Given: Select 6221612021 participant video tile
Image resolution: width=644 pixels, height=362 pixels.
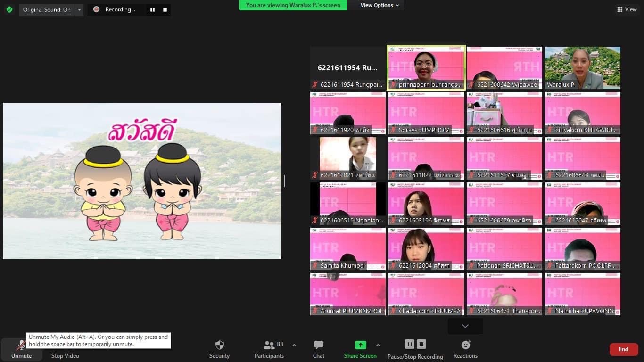Looking at the screenshot, I should click(x=348, y=158).
